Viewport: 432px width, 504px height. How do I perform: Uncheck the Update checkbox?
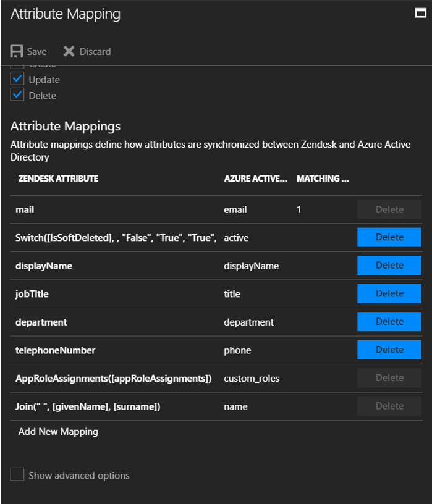[17, 79]
